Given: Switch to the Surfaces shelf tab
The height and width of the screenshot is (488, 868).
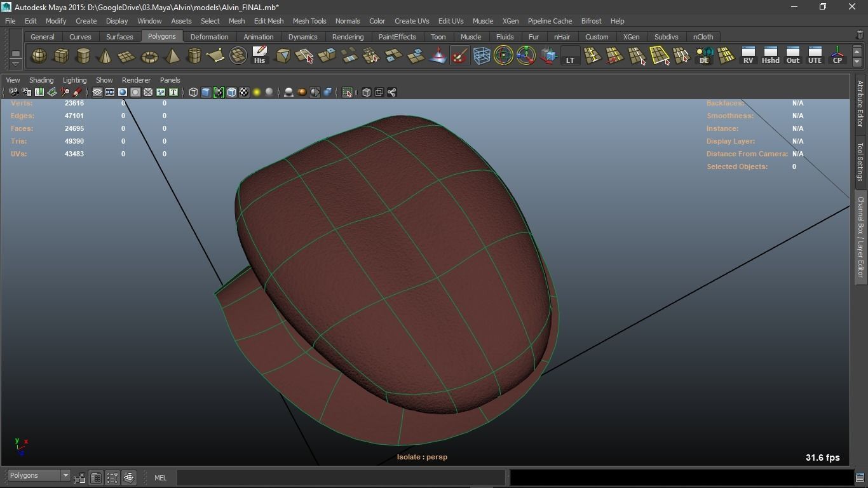Looking at the screenshot, I should point(119,37).
